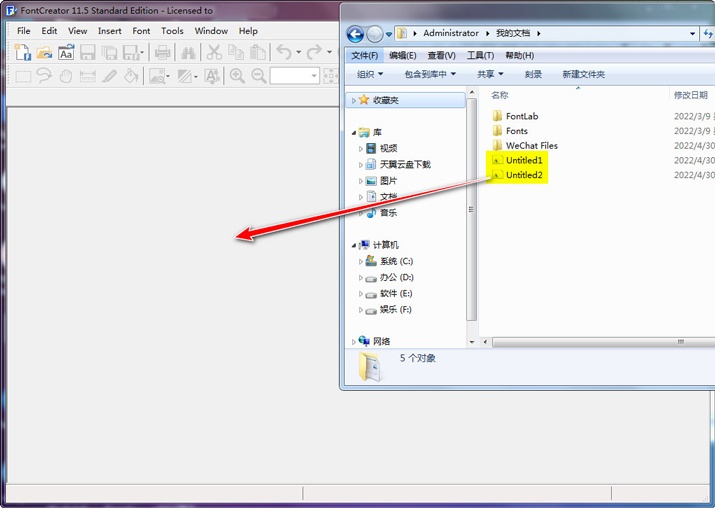Click the Find binoculars icon
Screen dimensions: 715x508
(x=188, y=53)
